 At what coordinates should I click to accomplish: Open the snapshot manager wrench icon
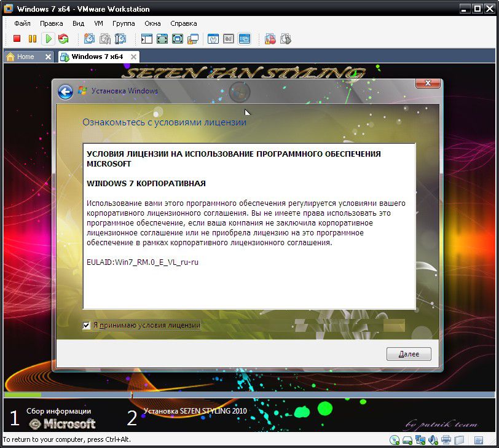[120, 39]
